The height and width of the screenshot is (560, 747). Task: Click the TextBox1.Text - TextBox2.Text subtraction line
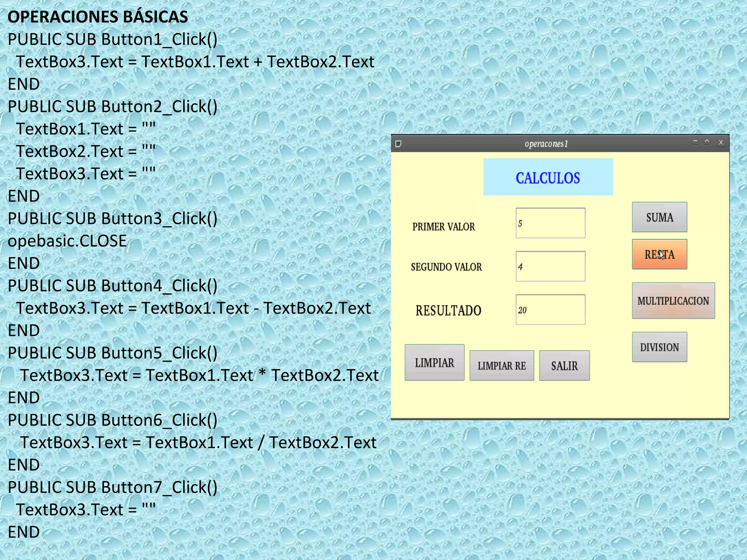coord(193,308)
